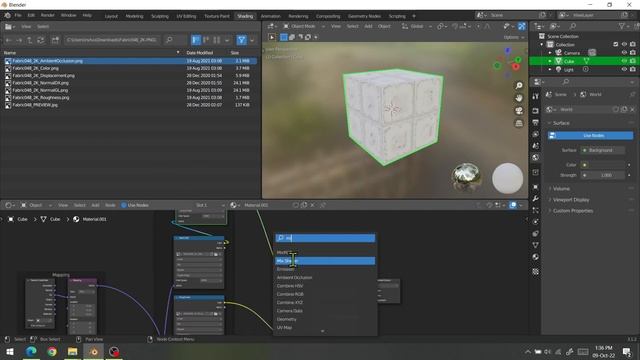Toggle the camera view gizmo in viewport
Image resolution: width=640 pixels, height=360 pixels.
pos(519,111)
